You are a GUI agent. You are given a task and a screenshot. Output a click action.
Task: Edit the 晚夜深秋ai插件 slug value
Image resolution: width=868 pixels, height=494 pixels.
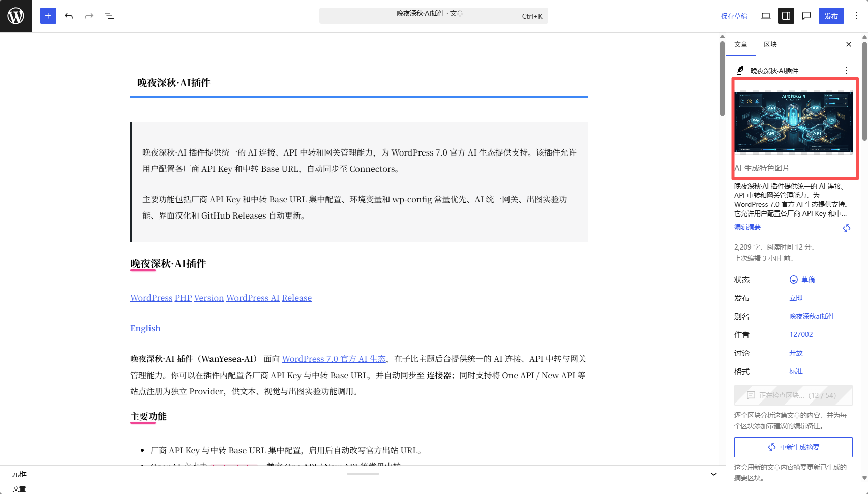click(x=812, y=316)
